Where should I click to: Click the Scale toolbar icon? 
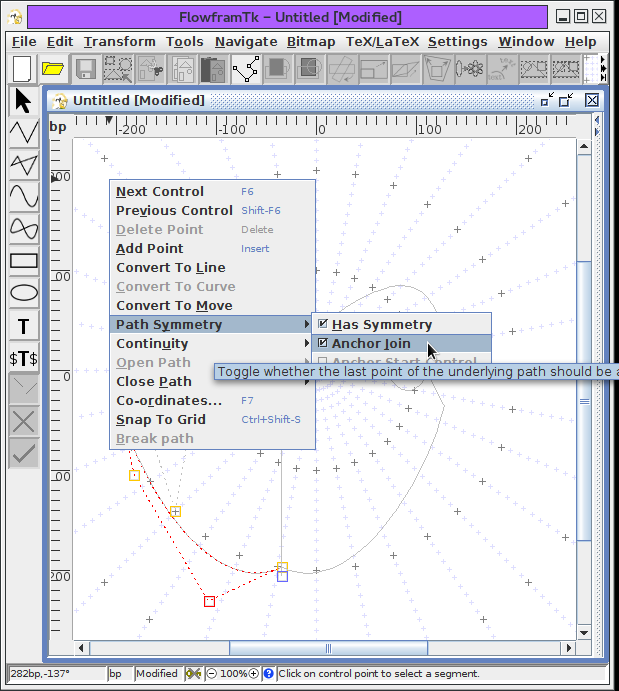tap(374, 69)
